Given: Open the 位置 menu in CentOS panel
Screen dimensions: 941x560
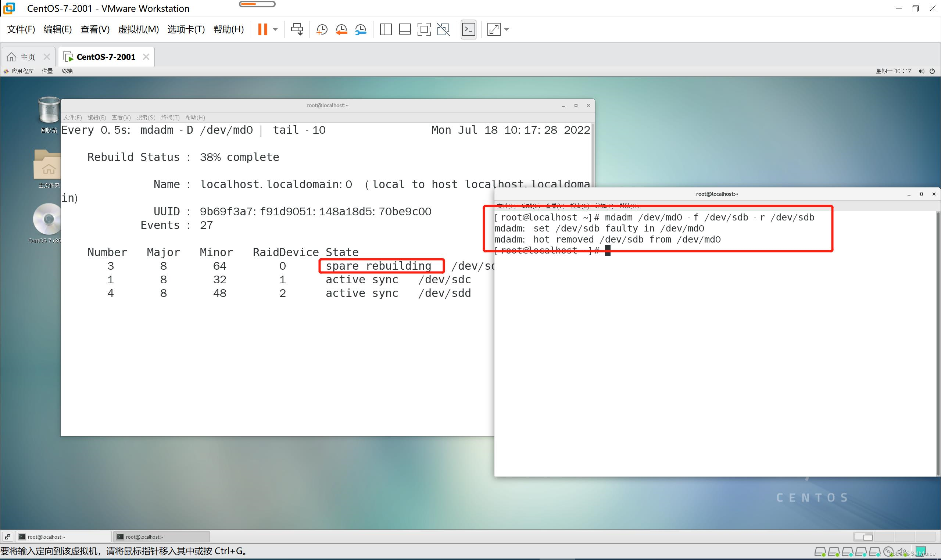Looking at the screenshot, I should point(47,71).
